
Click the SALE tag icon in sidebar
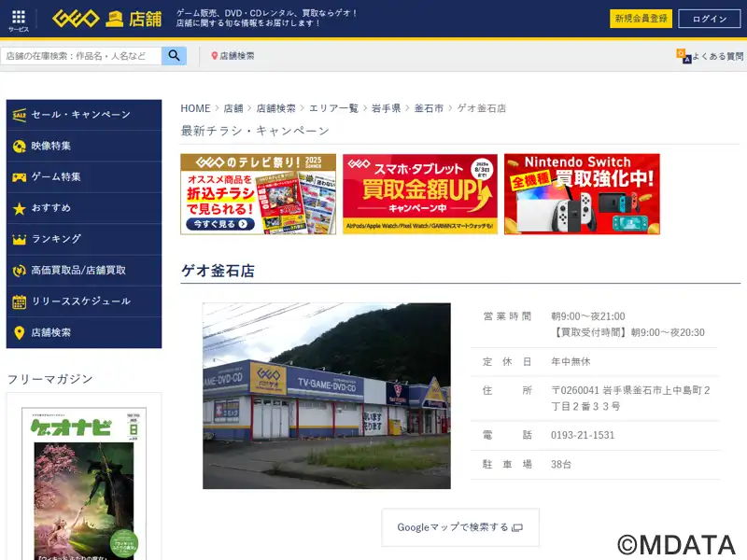pyautogui.click(x=19, y=115)
